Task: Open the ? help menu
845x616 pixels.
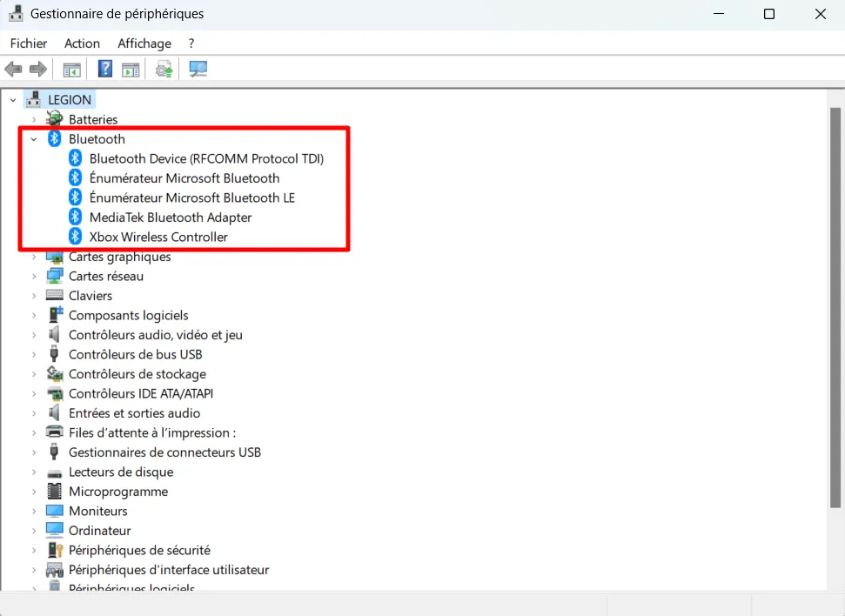Action: [191, 44]
